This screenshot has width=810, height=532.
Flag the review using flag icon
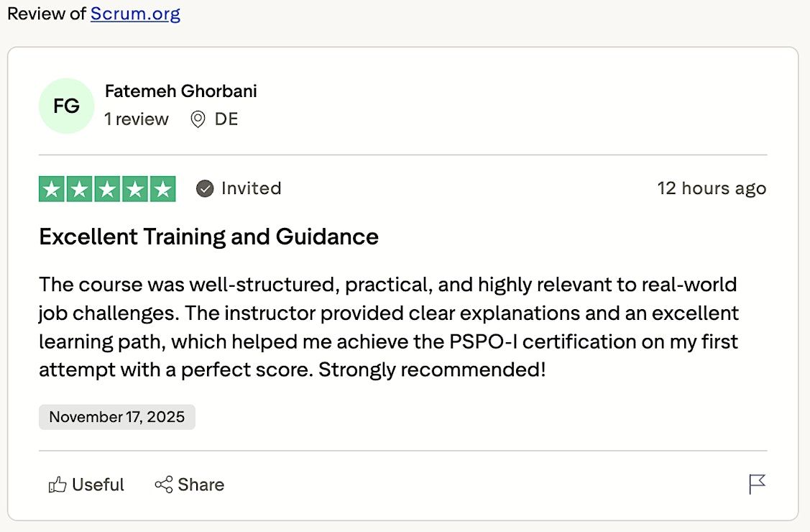click(757, 485)
